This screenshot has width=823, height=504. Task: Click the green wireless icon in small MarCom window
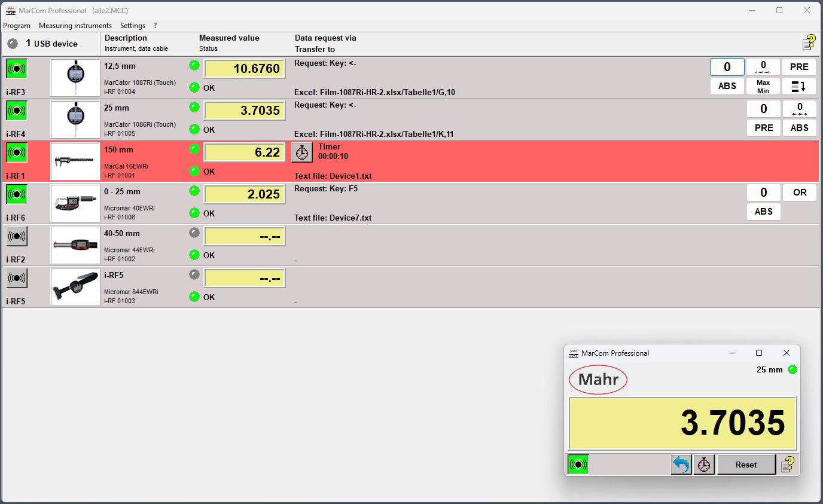coord(578,464)
